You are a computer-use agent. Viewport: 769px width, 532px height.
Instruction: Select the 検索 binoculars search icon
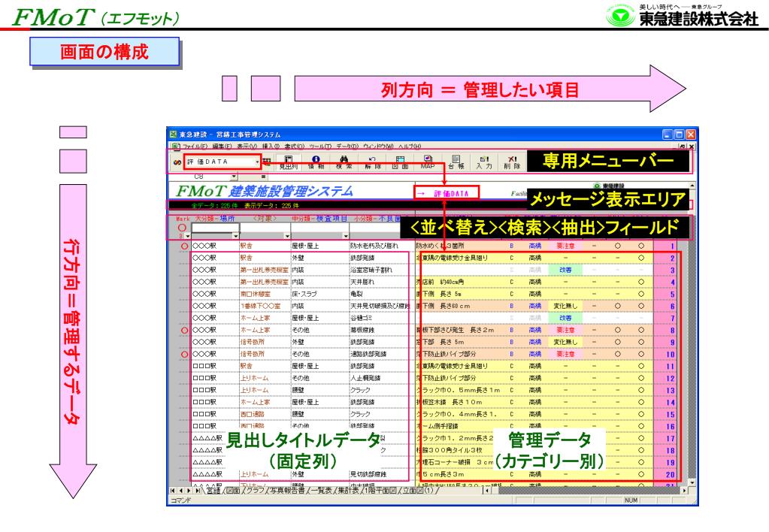(x=344, y=162)
